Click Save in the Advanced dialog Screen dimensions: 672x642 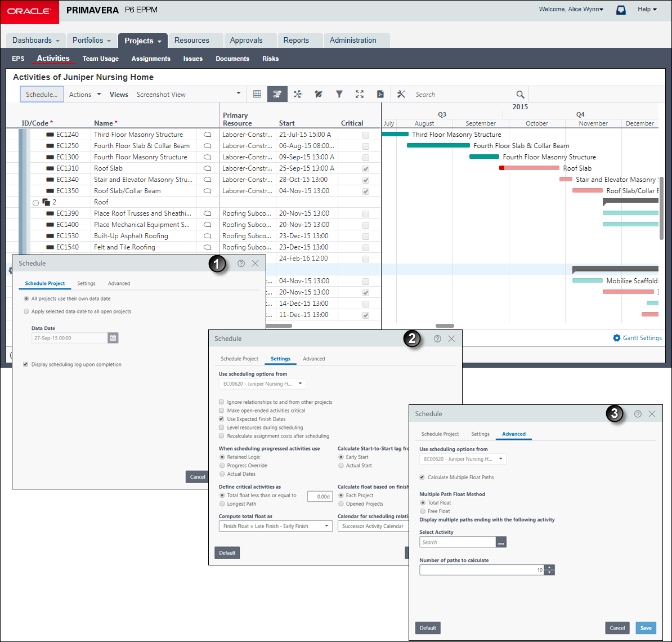pyautogui.click(x=646, y=628)
